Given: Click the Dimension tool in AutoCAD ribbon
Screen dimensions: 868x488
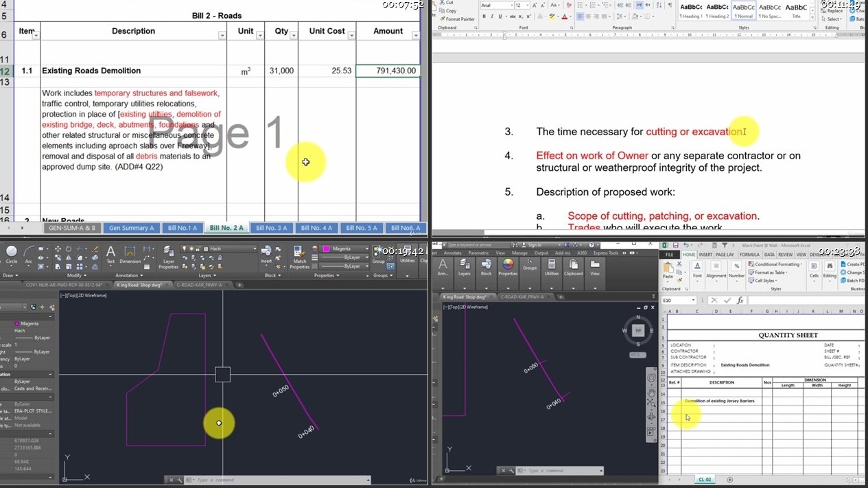Looking at the screenshot, I should click(x=130, y=254).
